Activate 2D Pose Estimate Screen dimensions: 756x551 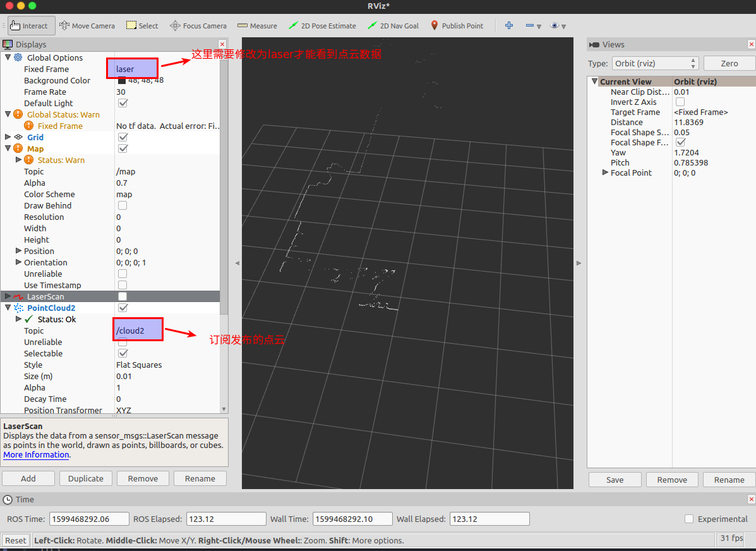click(x=322, y=25)
